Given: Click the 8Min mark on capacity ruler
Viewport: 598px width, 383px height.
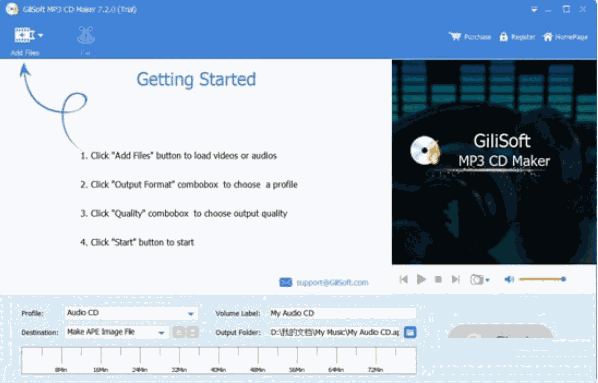Looking at the screenshot, I should coord(61,369).
